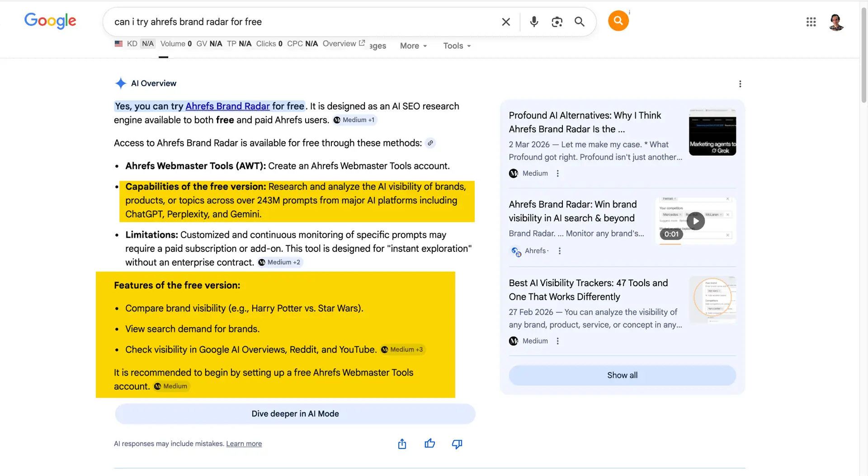Open the Google account profile picture
The width and height of the screenshot is (868, 476).
click(x=836, y=22)
